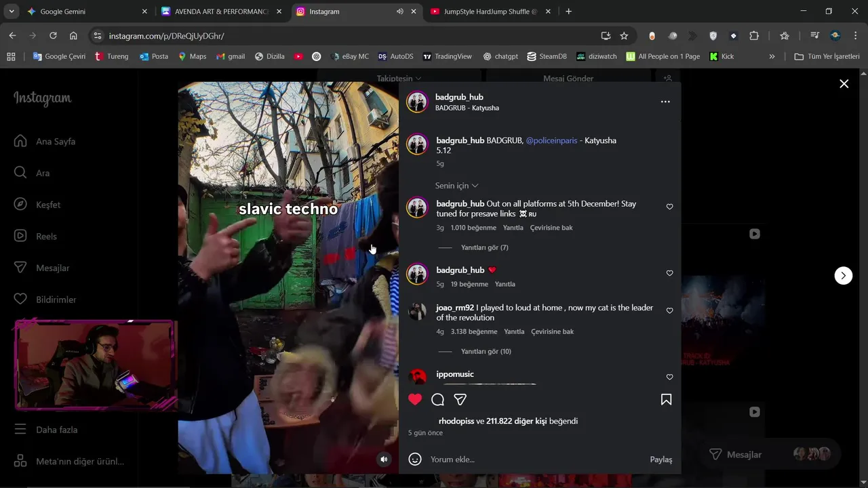Open YouTube bookmark icon
Screen dimensions: 868x488
pos(298,56)
